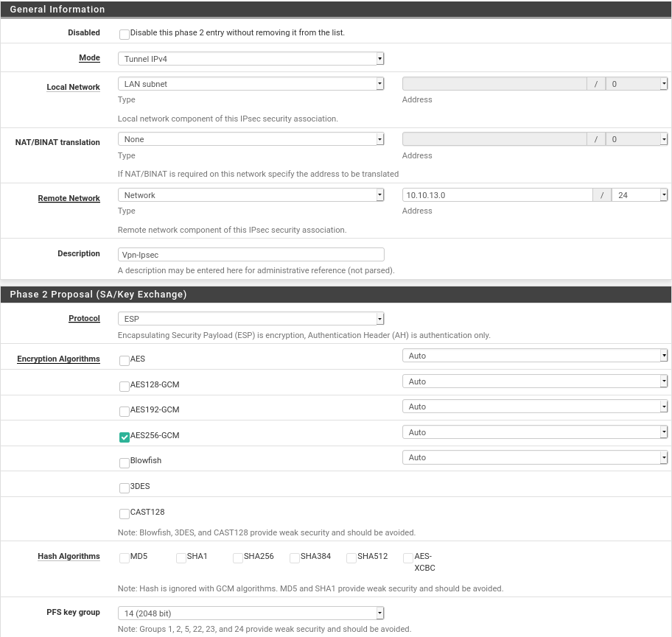Open AES128-GCM key length Auto dropdown

pyautogui.click(x=535, y=381)
